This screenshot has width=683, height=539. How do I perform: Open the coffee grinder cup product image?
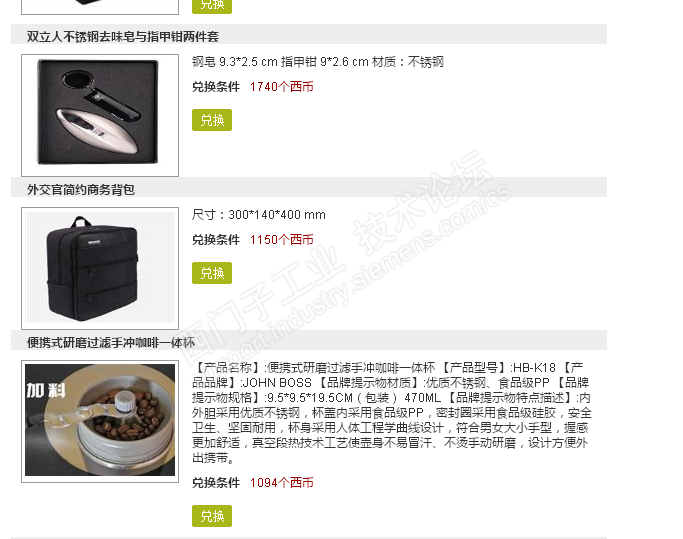point(100,421)
